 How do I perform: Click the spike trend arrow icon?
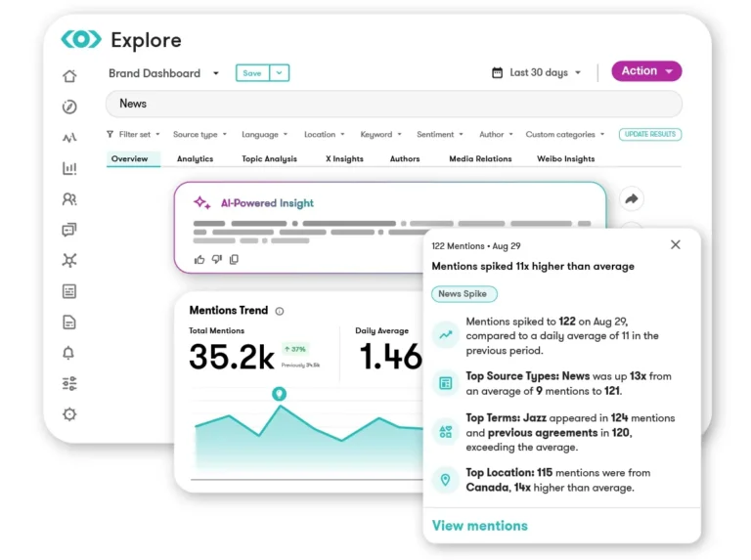[x=446, y=334]
